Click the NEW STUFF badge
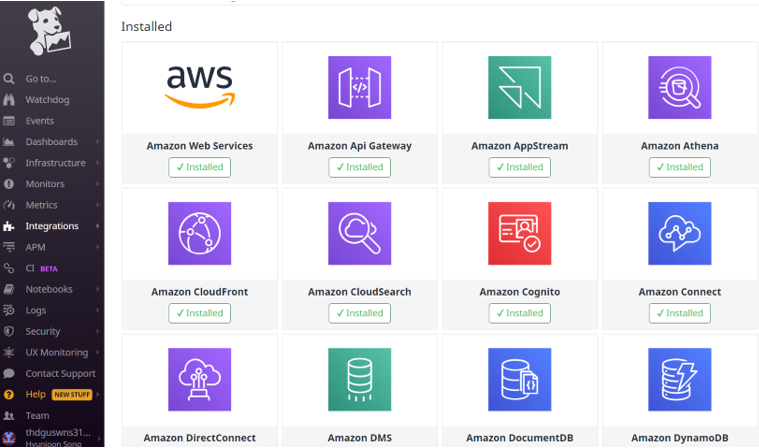This screenshot has height=448, width=759. click(x=72, y=395)
